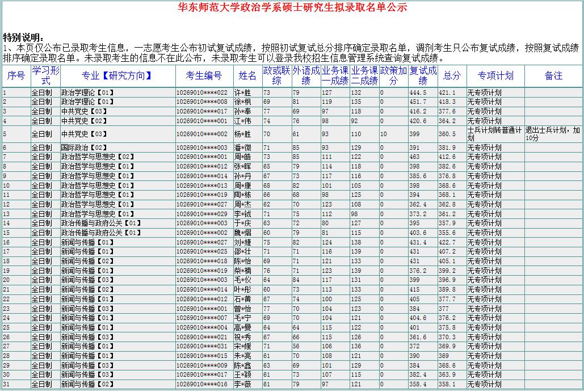The width and height of the screenshot is (584, 392).
Task: Select the 退出士兵计划 remark cell
Action: coord(553,134)
